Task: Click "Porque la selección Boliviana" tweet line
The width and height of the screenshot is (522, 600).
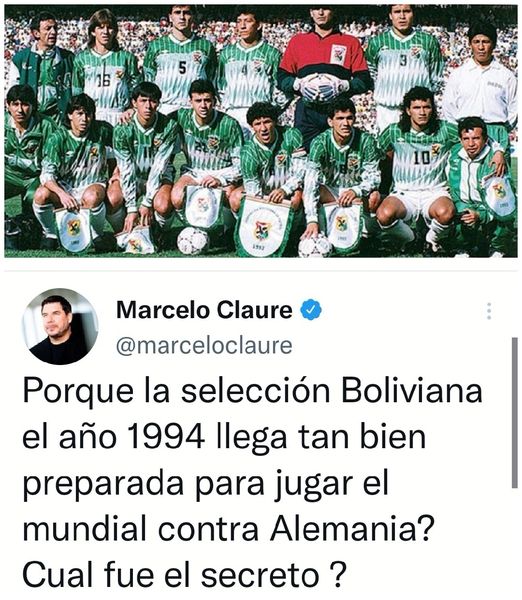Action: click(252, 392)
